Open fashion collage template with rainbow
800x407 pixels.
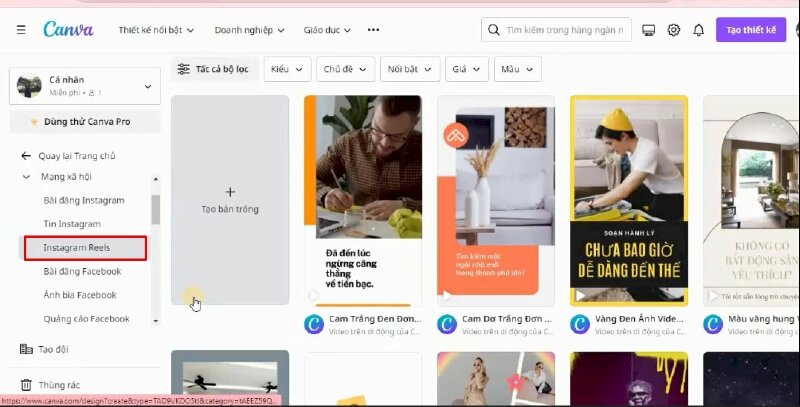tap(496, 378)
